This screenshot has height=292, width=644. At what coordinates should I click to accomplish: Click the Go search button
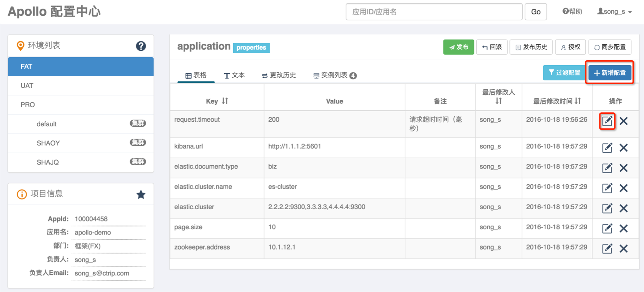pos(536,12)
